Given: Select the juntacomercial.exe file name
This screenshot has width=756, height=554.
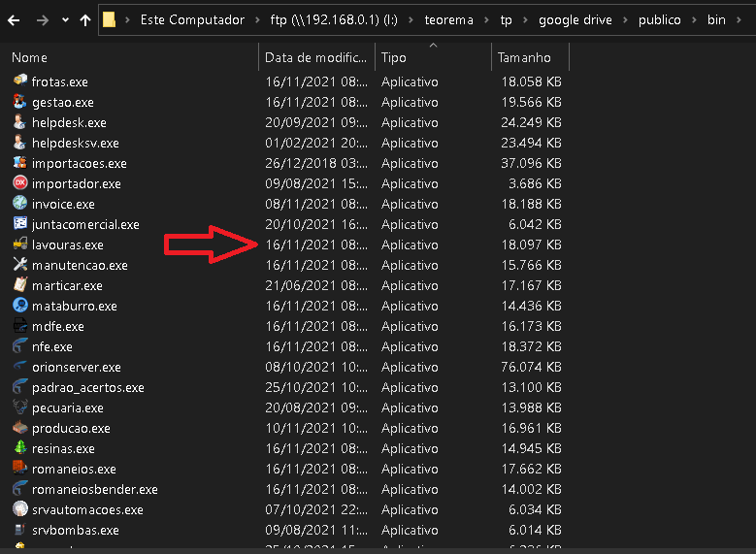Looking at the screenshot, I should [x=85, y=225].
